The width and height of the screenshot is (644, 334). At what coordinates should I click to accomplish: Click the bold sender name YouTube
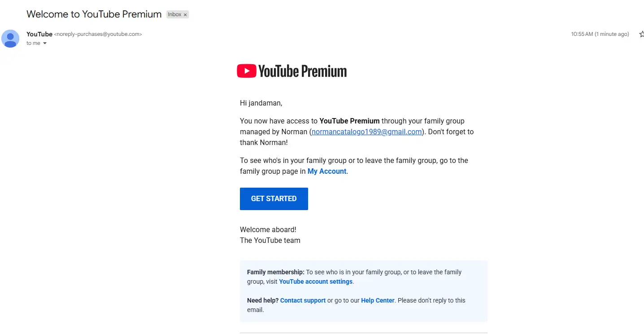pos(39,34)
